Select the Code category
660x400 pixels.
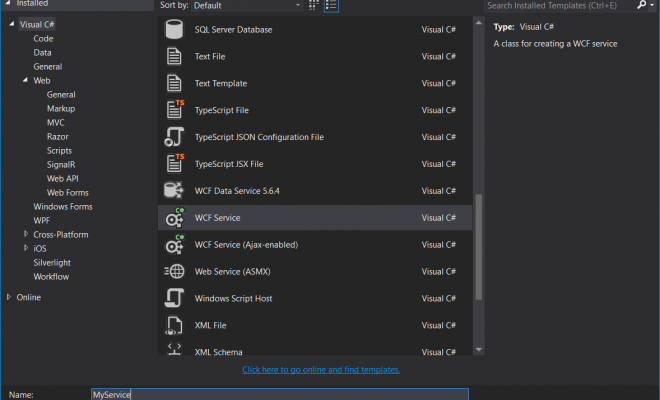point(43,38)
